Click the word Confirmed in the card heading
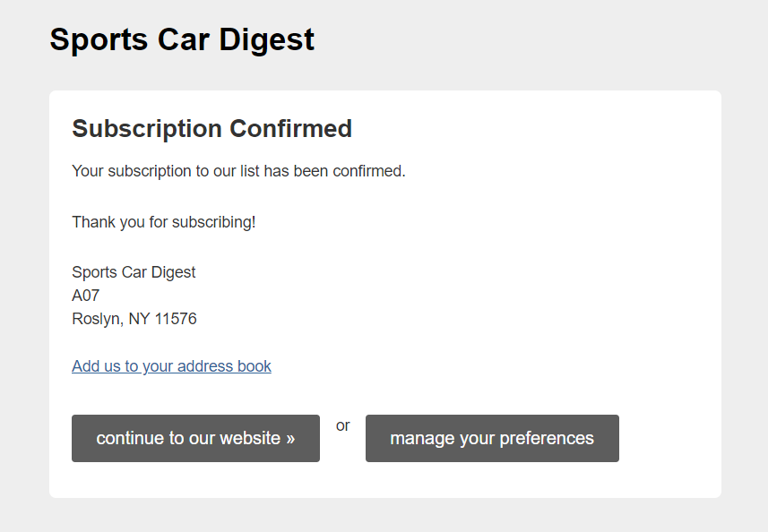 (291, 129)
